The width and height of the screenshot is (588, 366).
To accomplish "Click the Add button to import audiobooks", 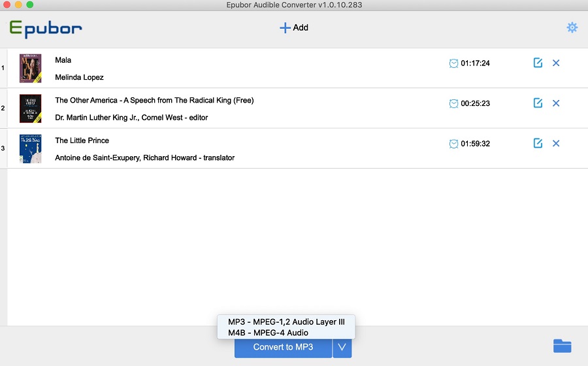I will click(x=294, y=27).
